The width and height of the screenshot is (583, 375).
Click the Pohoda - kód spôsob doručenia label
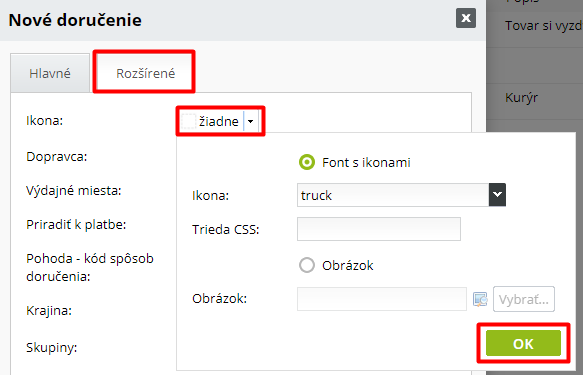click(x=90, y=267)
